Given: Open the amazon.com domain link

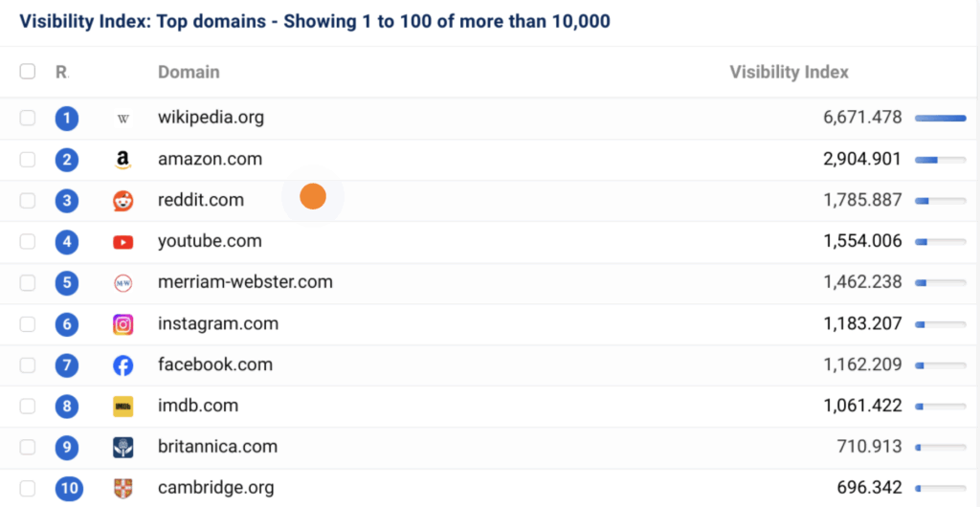Looking at the screenshot, I should (210, 160).
